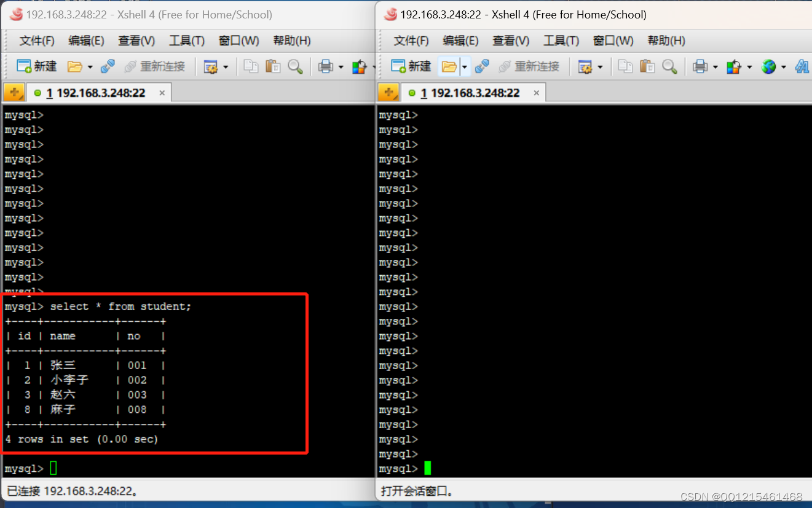
Task: Click the find magnifier icon in left window
Action: point(295,66)
